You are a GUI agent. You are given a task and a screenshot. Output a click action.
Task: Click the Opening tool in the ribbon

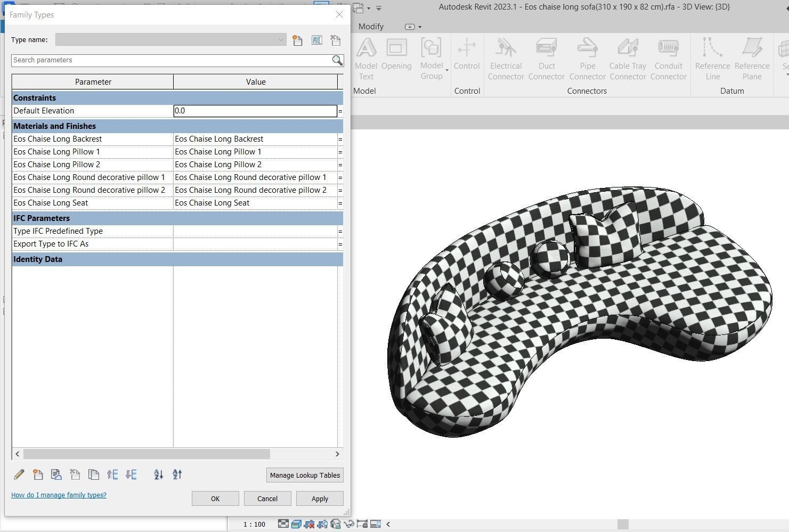[396, 54]
